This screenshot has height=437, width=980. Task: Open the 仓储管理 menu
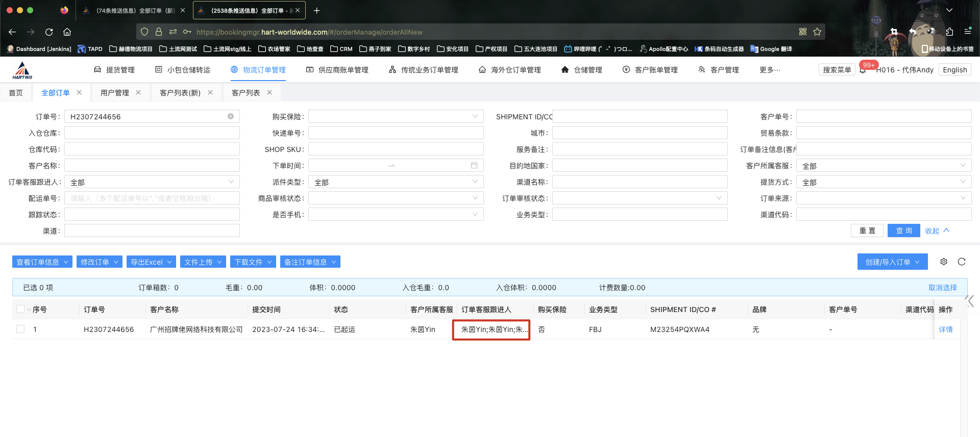click(582, 70)
